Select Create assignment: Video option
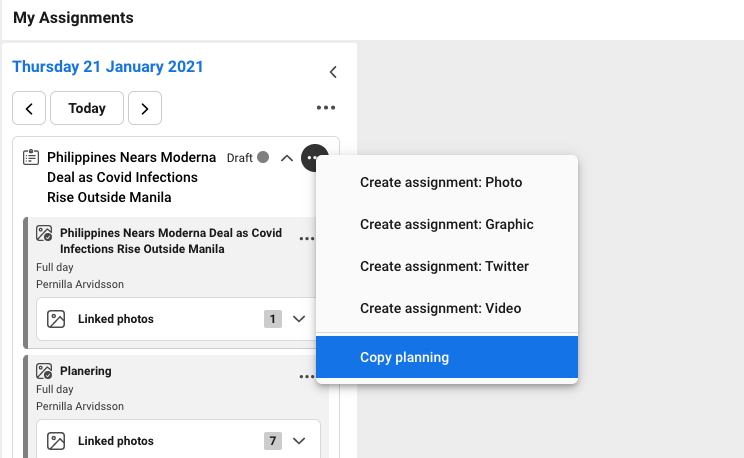This screenshot has height=458, width=744. point(441,309)
